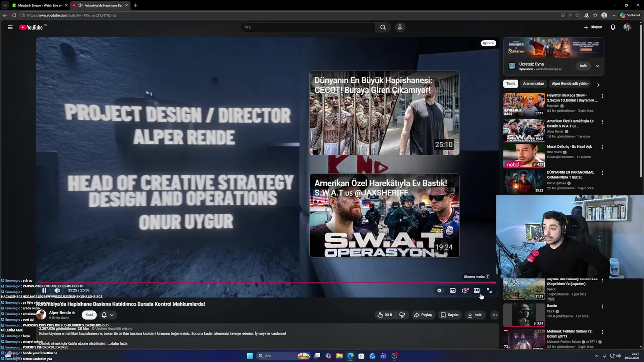Open the Oluştur create button
Screen dimensions: 644x362
[593, 27]
